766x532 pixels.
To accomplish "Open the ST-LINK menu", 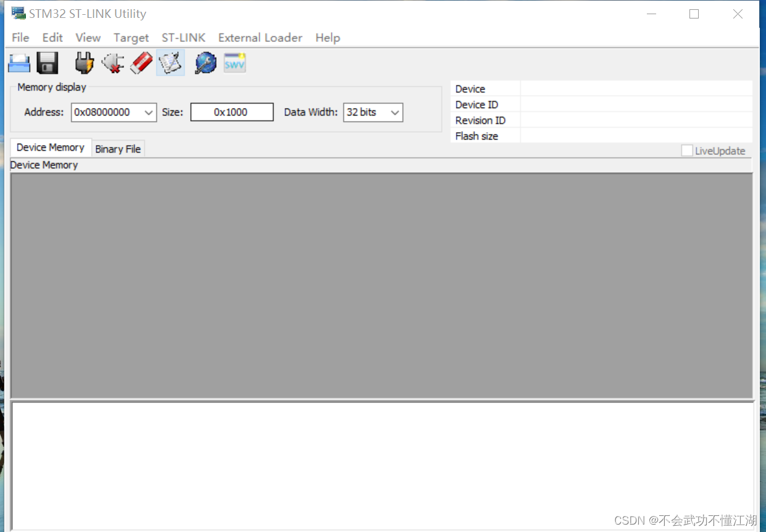I will pyautogui.click(x=183, y=38).
